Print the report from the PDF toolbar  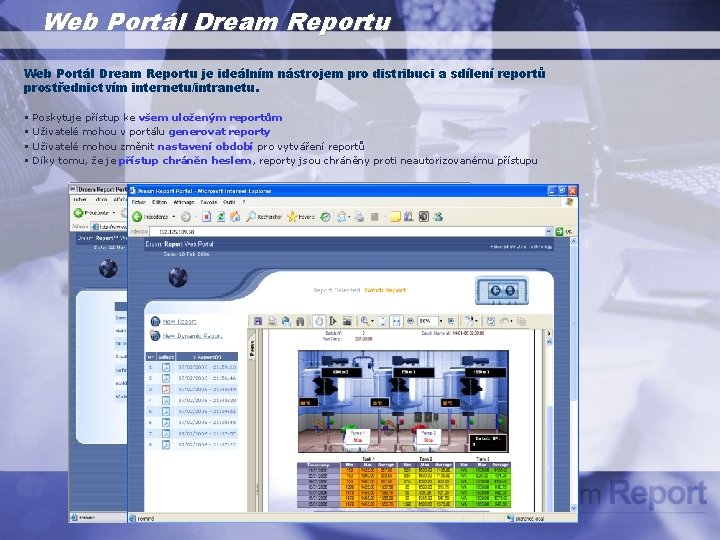pyautogui.click(x=272, y=321)
